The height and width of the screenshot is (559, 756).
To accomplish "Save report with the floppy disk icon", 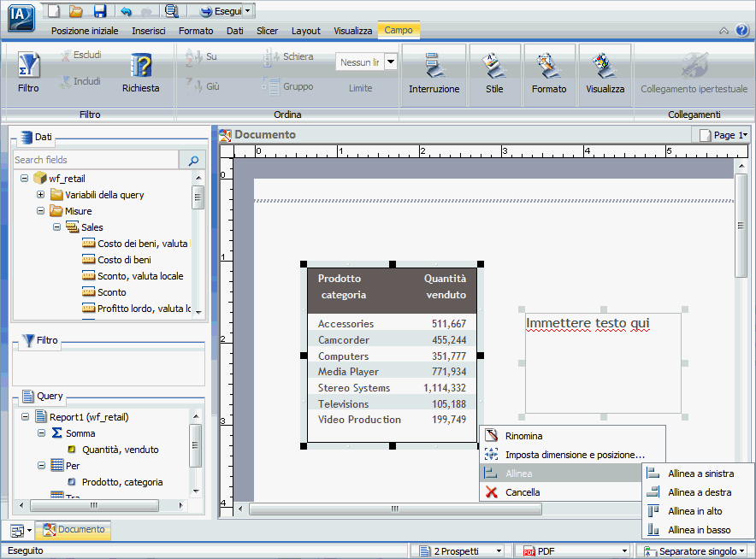I will pos(100,10).
